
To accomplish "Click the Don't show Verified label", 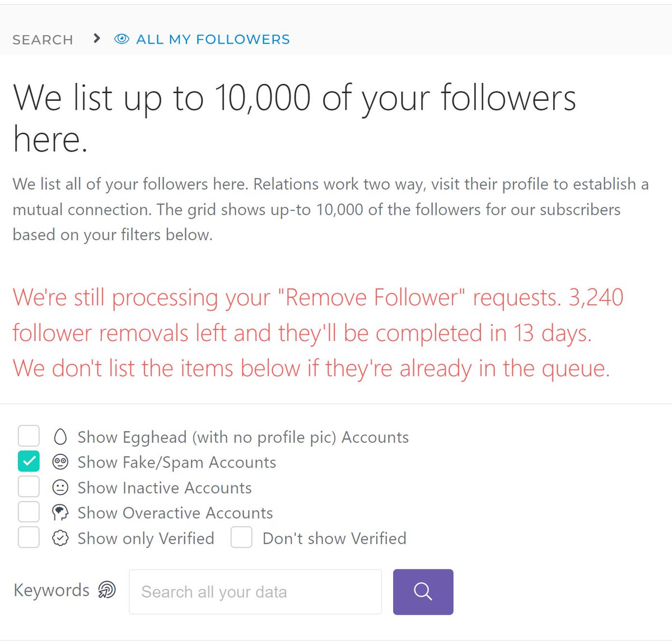I will (x=334, y=539).
